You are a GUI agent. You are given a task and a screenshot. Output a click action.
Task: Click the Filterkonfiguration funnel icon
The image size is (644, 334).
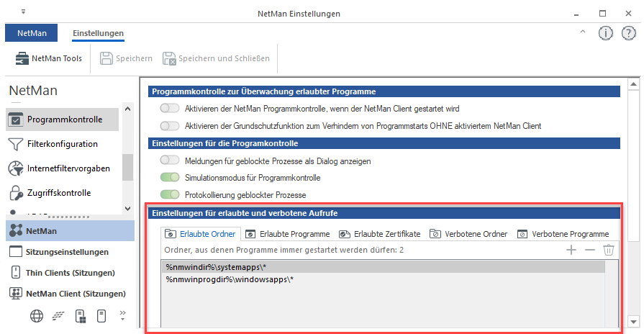coord(16,144)
